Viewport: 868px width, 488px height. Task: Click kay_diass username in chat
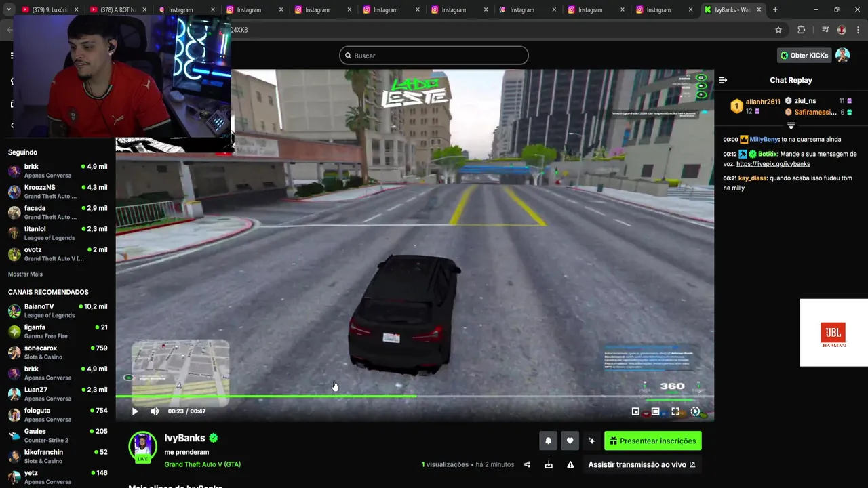(753, 178)
